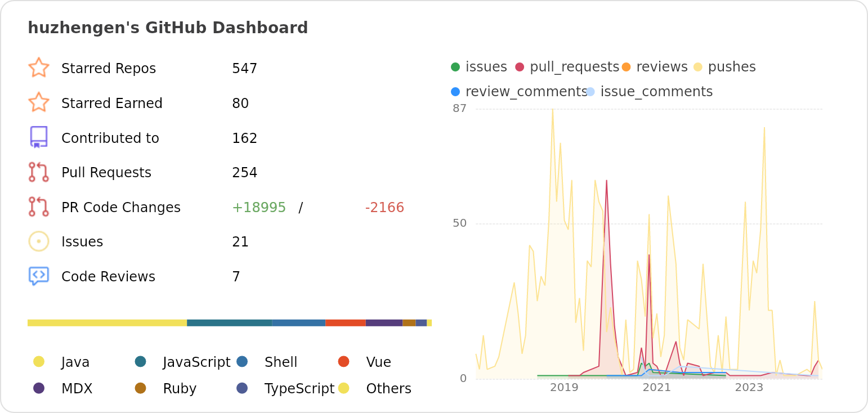868x413 pixels.
Task: Click the Vue legend color dot
Action: (344, 362)
